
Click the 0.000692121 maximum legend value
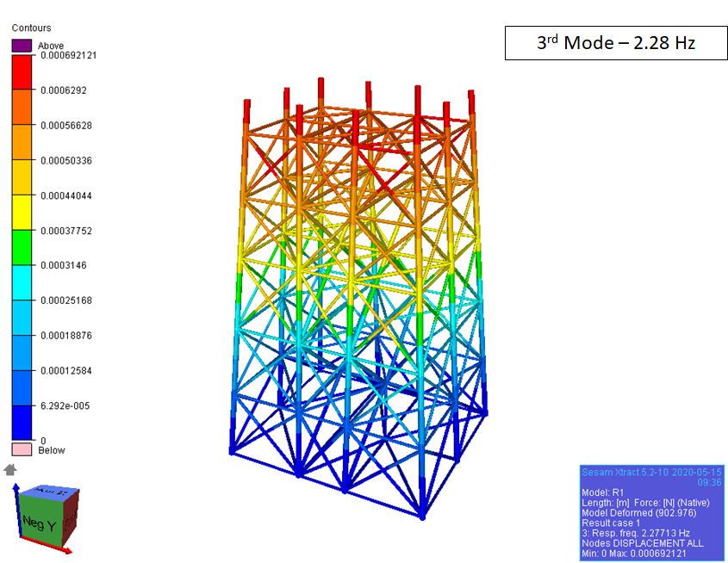70,55
